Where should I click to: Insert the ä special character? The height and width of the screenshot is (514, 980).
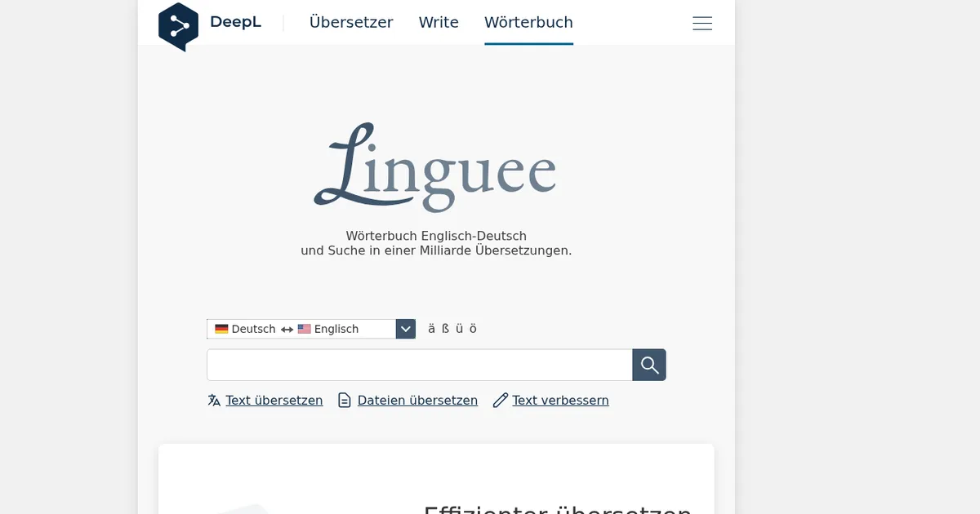point(432,329)
